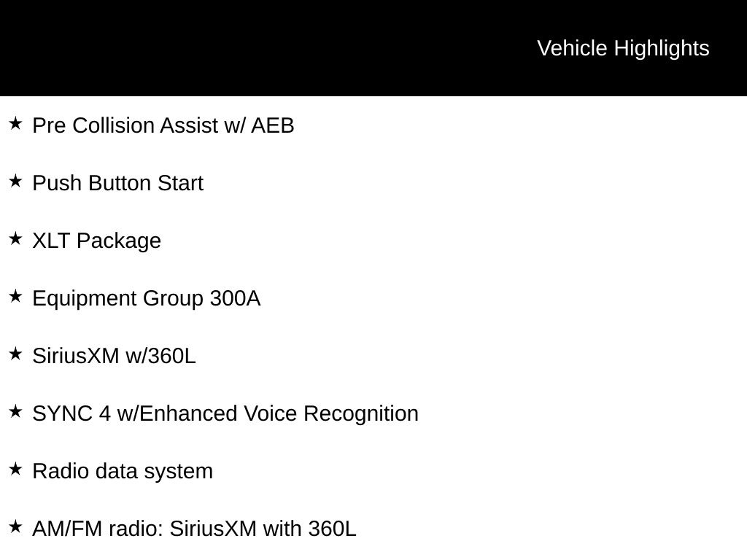
Task: Click the star beside the AM/FM radio line
Action: tap(15, 526)
